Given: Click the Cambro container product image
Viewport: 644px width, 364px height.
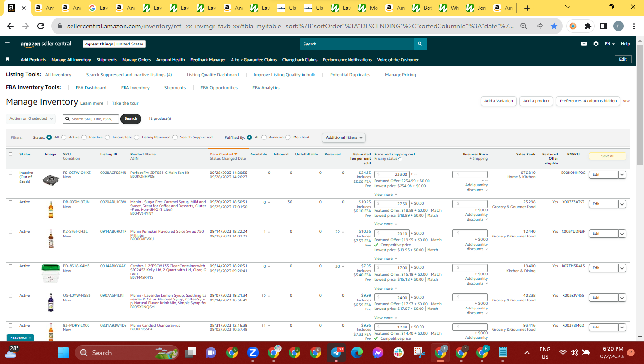Looking at the screenshot, I should (50, 273).
